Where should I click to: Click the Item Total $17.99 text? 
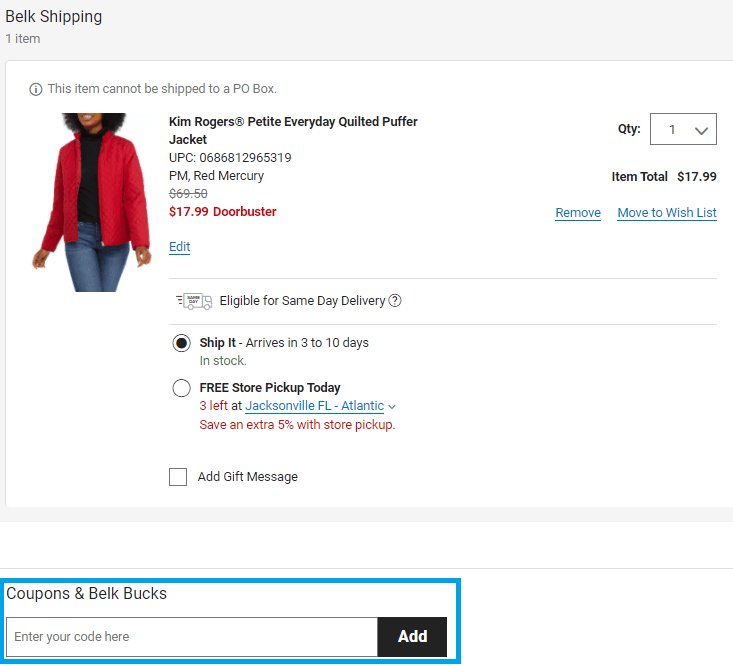(x=664, y=177)
